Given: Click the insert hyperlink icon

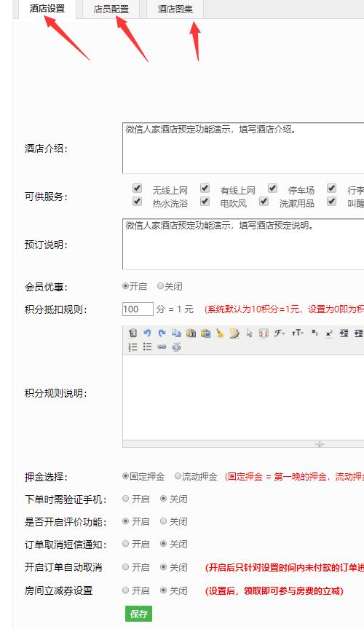Looking at the screenshot, I should pos(162,347).
